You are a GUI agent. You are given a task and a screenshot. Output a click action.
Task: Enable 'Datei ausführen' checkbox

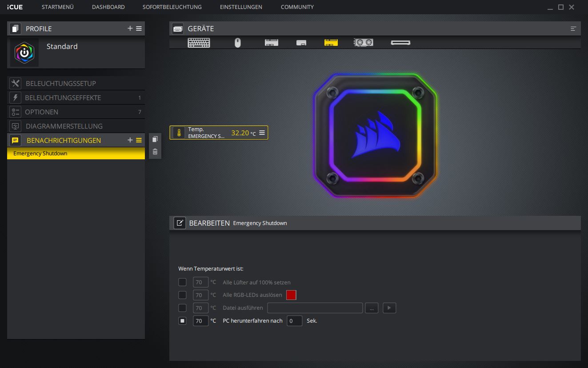click(182, 308)
